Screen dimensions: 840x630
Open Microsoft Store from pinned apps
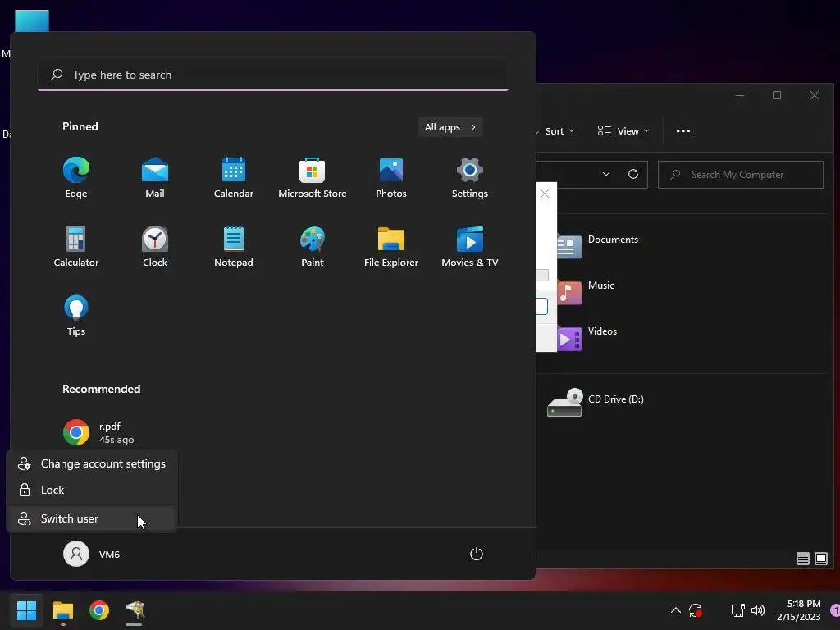[x=313, y=178]
